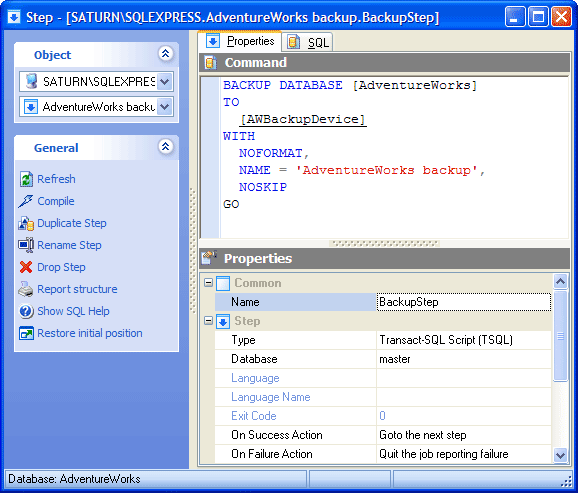Select the Language property row
The height and width of the screenshot is (493, 578).
383,378
